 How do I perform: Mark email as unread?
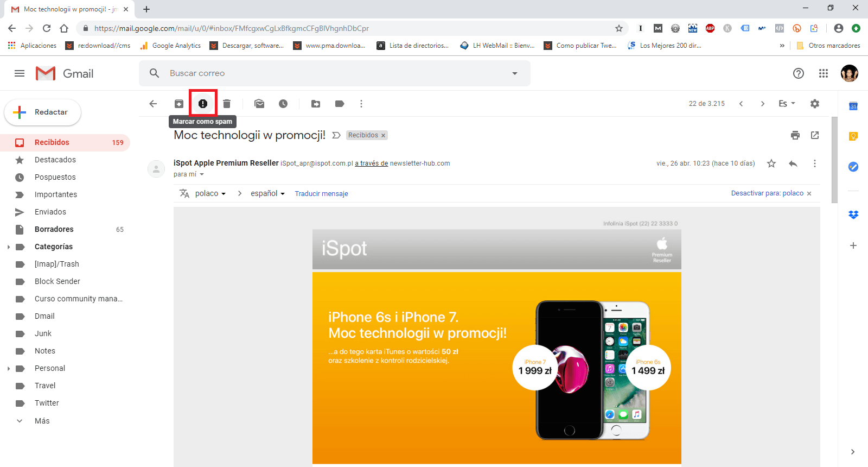click(259, 104)
